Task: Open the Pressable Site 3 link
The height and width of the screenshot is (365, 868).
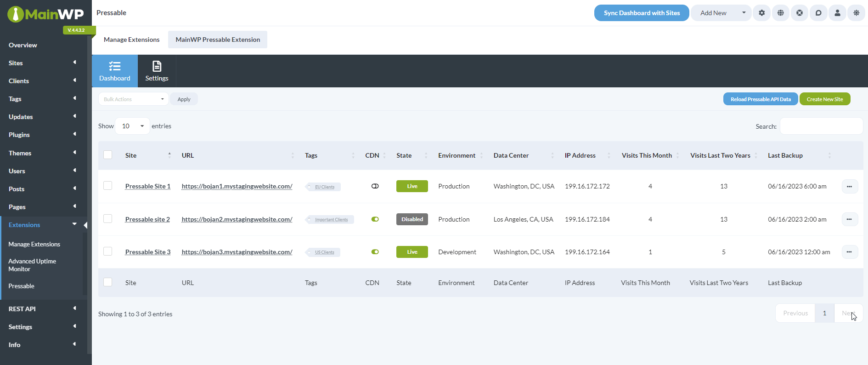Action: click(x=148, y=252)
